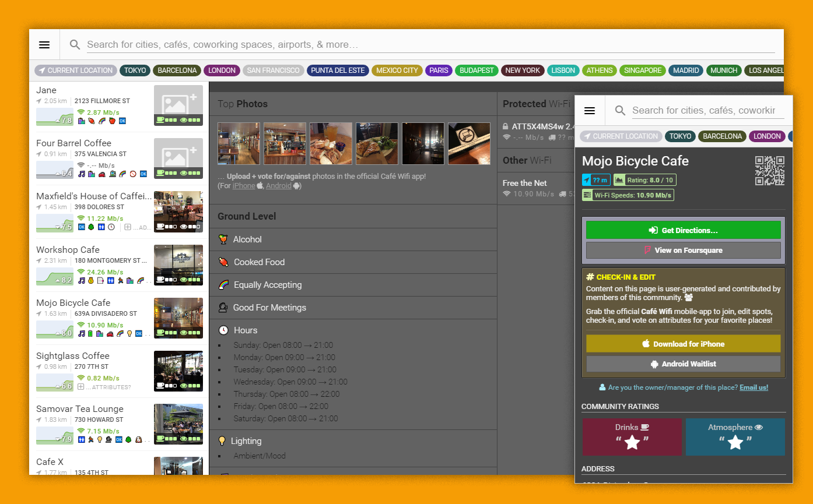Click the Wi-Fi Speeds: 10.90 Mb/s badge
The height and width of the screenshot is (504, 813).
click(x=628, y=195)
